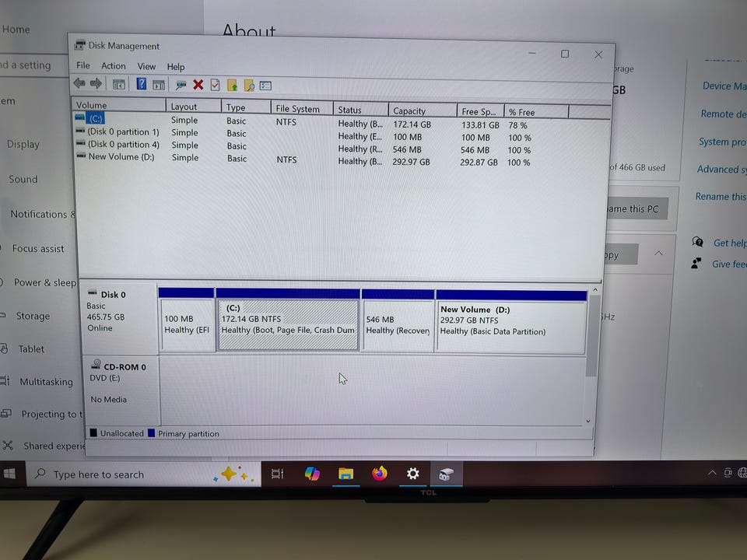Image resolution: width=747 pixels, height=560 pixels.
Task: Click the Connect/Rescan disk toolbar icon
Action: pyautogui.click(x=181, y=86)
